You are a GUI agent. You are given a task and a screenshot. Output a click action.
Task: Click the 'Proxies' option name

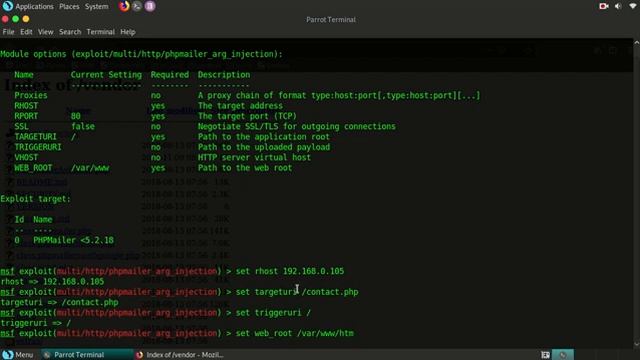31,96
